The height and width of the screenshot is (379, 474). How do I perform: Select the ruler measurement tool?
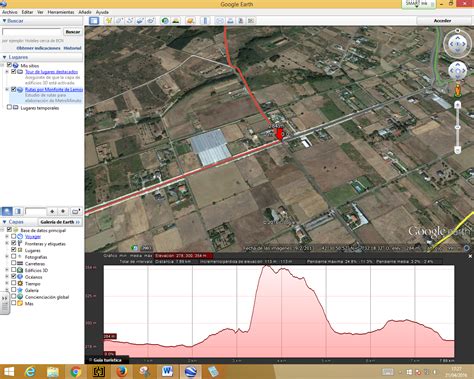205,21
